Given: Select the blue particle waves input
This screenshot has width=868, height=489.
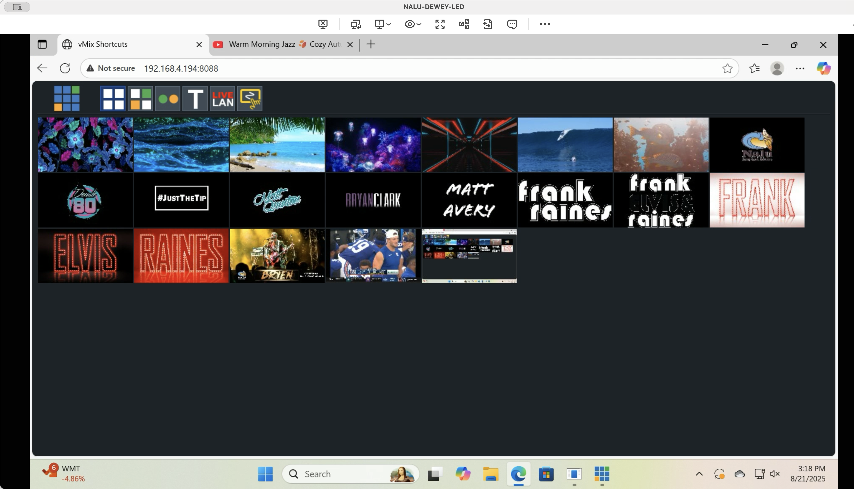Looking at the screenshot, I should coord(181,145).
